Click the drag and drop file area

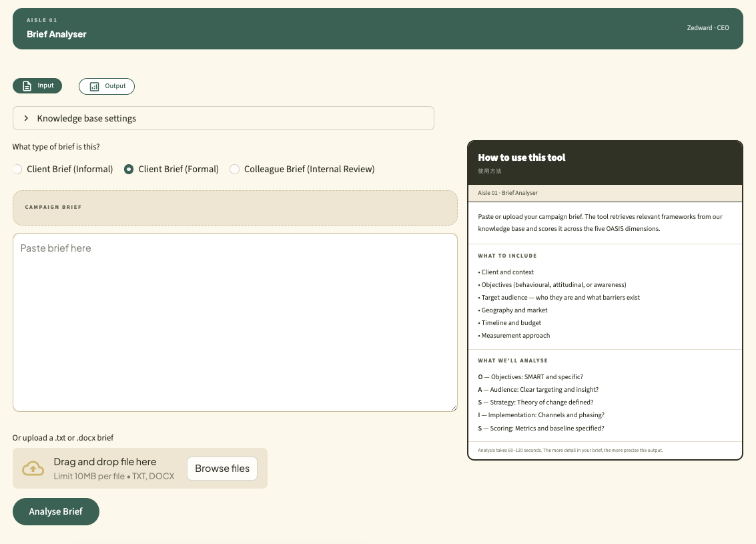140,469
